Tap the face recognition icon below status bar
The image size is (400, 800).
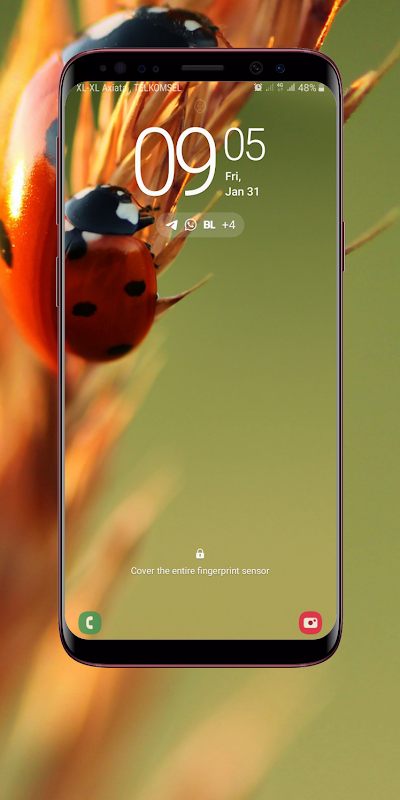200,107
